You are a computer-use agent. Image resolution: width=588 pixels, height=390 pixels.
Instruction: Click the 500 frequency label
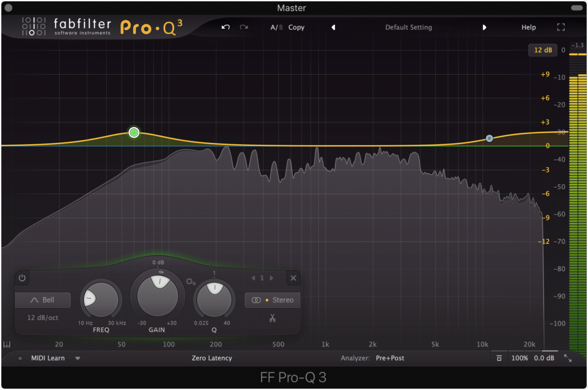(x=278, y=344)
